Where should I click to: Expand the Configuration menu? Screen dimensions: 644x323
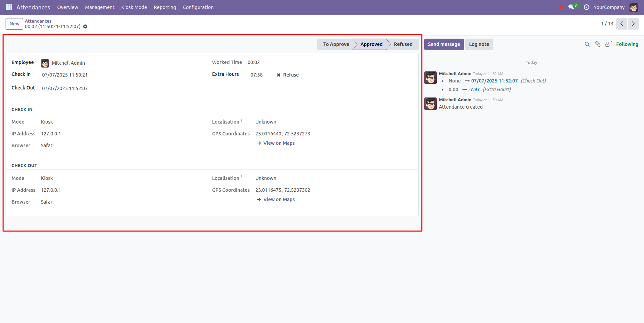pyautogui.click(x=198, y=7)
